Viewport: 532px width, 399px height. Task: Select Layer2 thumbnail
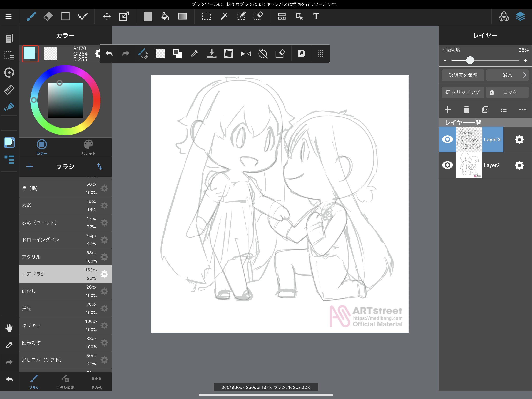[469, 165]
